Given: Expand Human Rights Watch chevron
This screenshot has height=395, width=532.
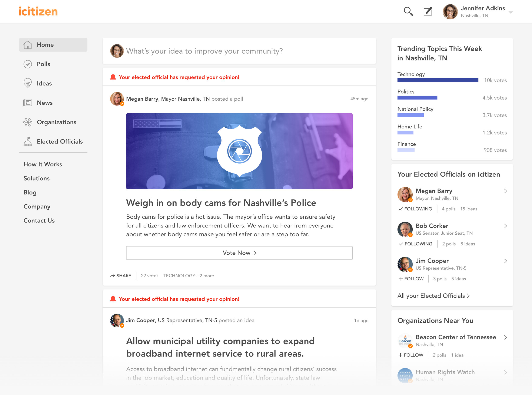Looking at the screenshot, I should 505,372.
